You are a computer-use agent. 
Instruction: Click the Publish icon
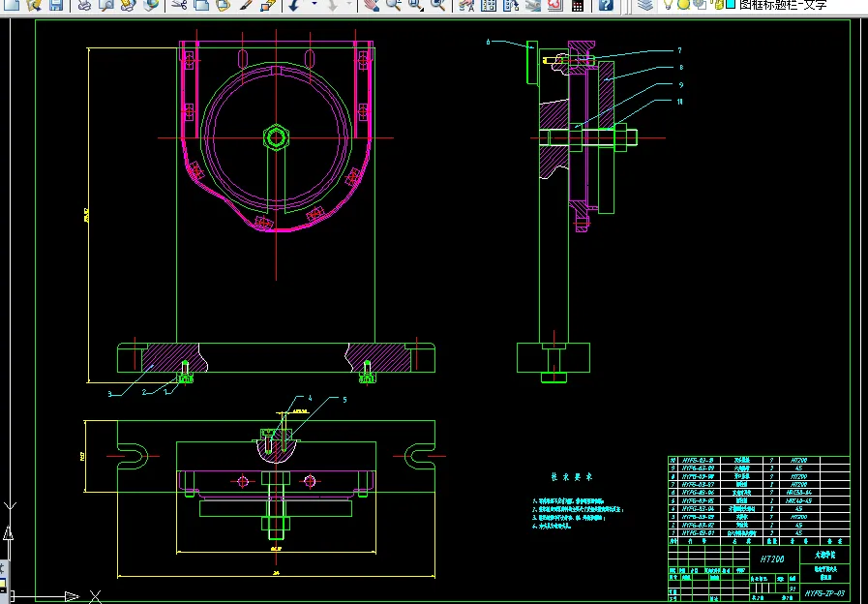point(128,5)
